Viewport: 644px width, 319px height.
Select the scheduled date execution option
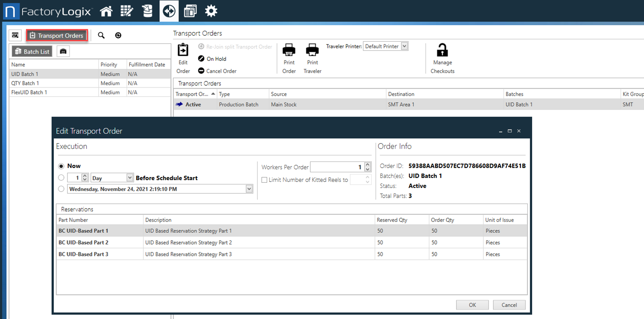click(x=61, y=188)
